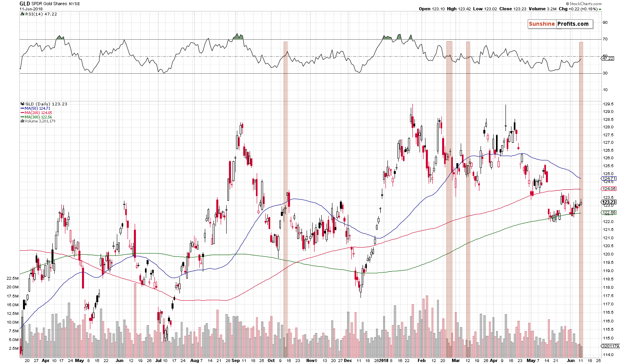The image size is (620, 364).
Task: Click the '22.5M' volume axis label
Action: [x=12, y=278]
